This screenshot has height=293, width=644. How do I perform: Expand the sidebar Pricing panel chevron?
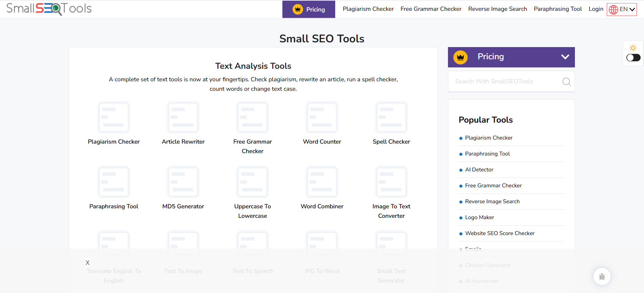pyautogui.click(x=565, y=57)
